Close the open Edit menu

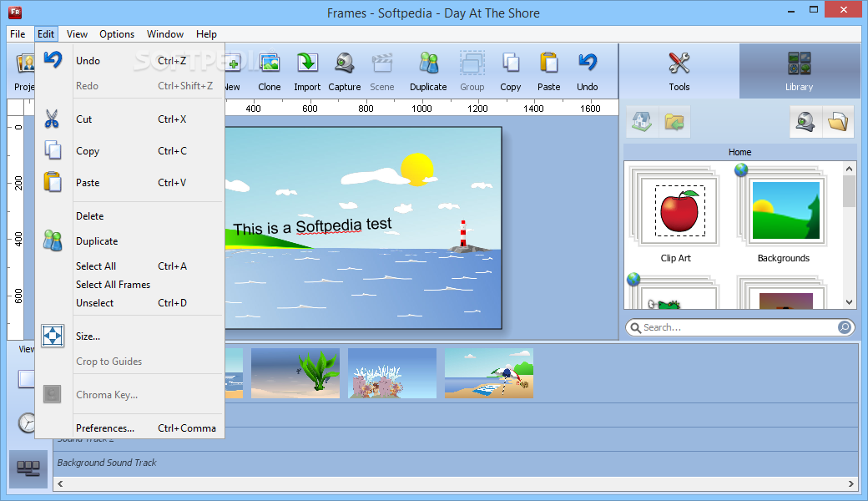(46, 34)
